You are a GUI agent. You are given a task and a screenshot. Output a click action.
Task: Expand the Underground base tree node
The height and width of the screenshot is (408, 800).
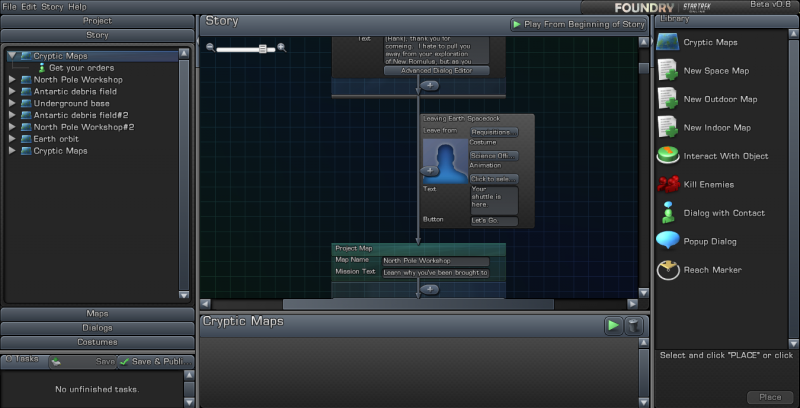(x=12, y=103)
